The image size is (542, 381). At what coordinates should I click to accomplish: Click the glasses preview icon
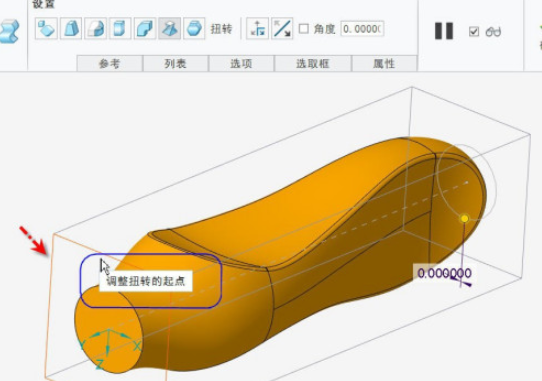click(493, 32)
